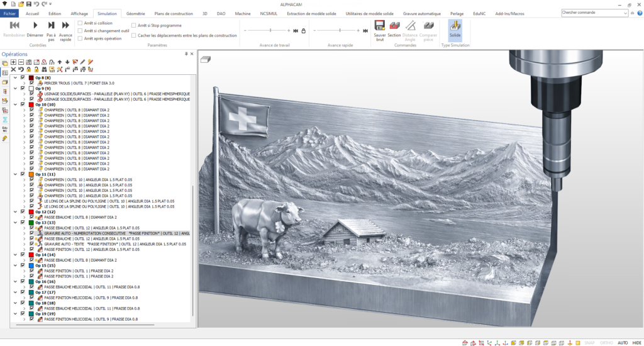Click the Op 11 orange color swatch

point(30,174)
